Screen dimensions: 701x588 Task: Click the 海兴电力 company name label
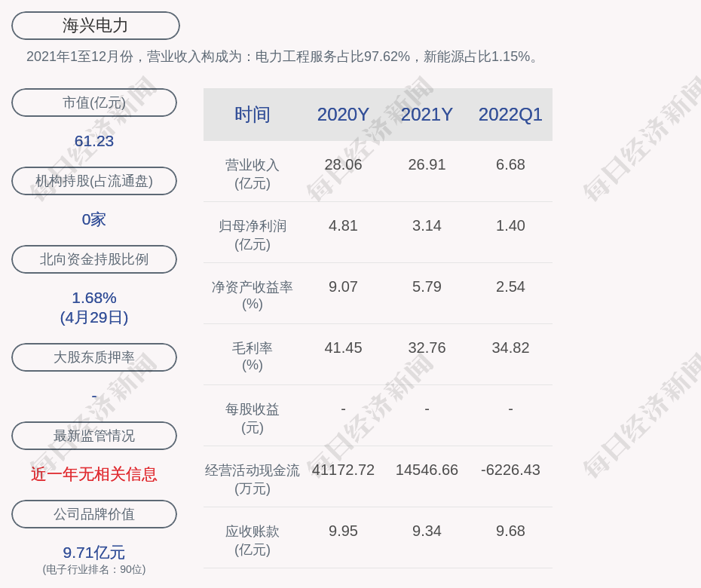point(95,26)
